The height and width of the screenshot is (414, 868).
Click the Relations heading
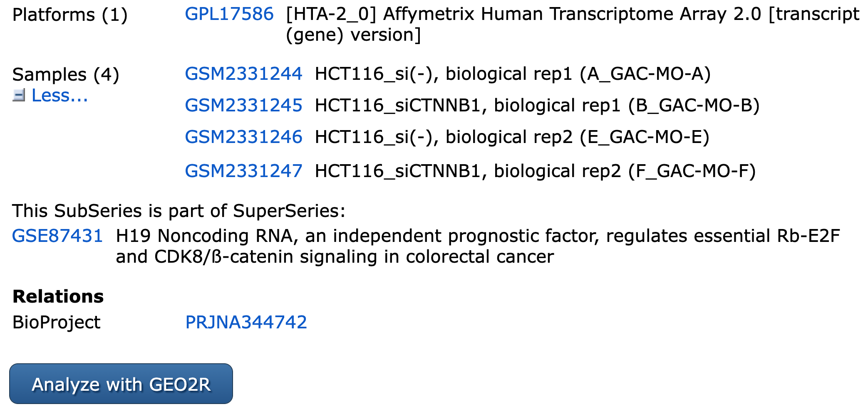pos(58,297)
